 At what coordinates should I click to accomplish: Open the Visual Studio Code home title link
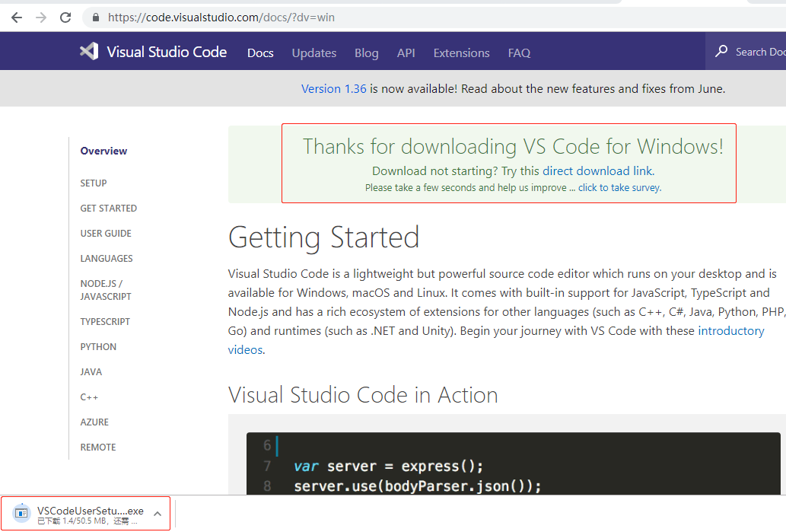[167, 52]
